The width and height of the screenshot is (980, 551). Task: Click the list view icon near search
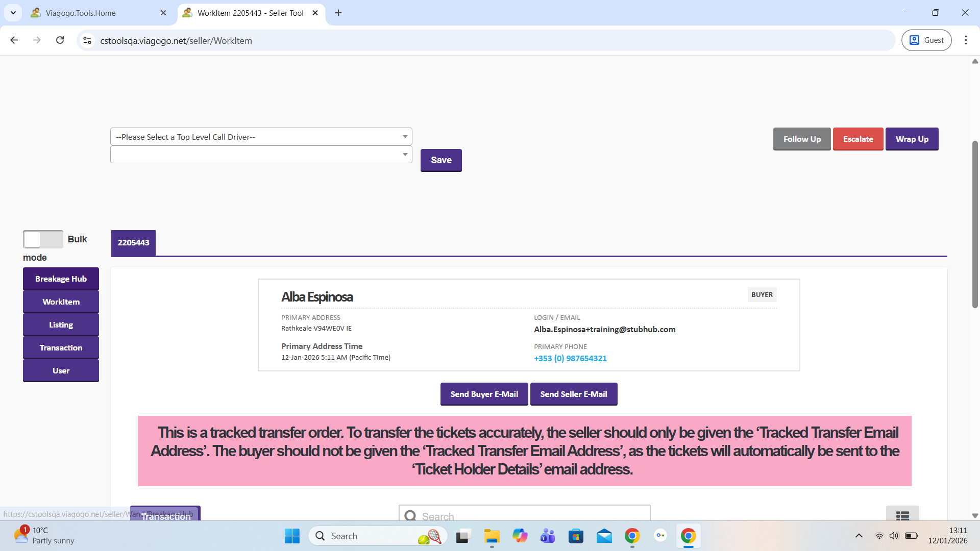[902, 515]
